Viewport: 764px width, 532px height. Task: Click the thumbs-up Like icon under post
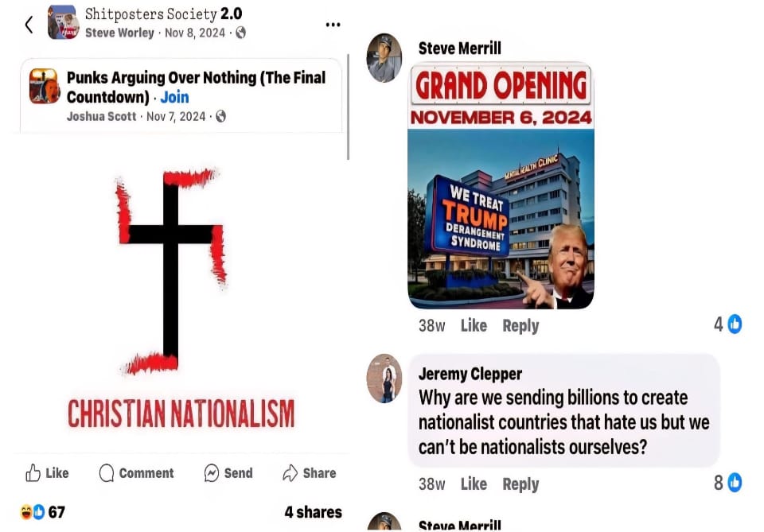33,472
